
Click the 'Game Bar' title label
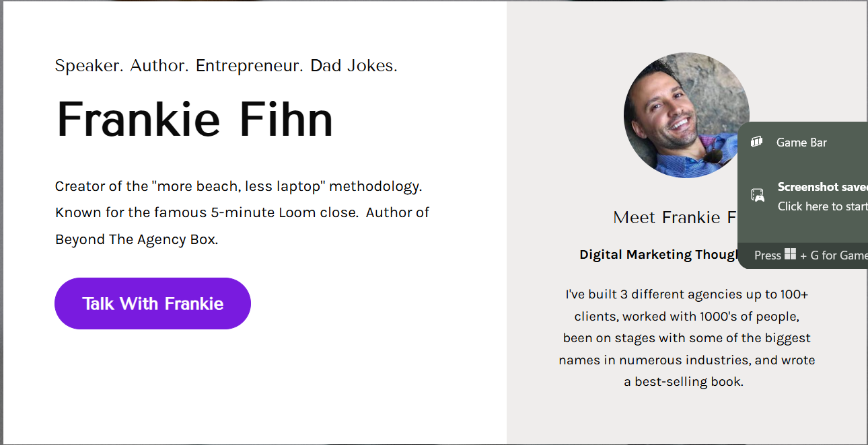(801, 142)
